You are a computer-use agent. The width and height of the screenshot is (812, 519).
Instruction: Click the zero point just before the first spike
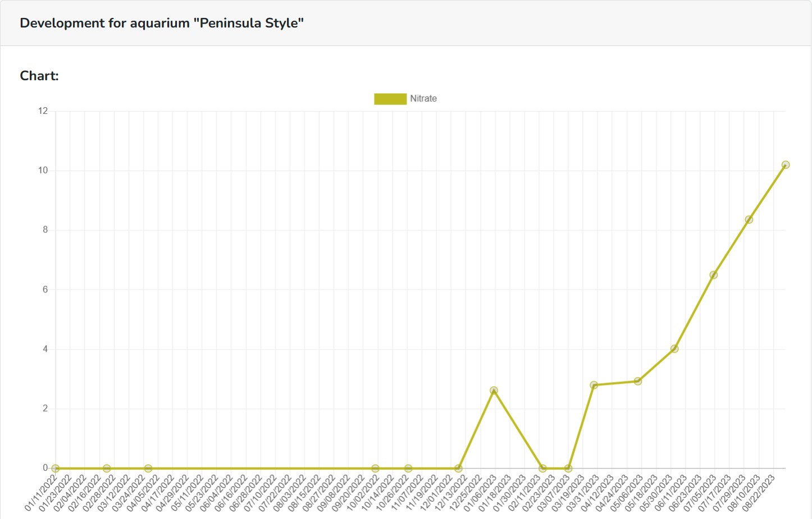click(458, 469)
